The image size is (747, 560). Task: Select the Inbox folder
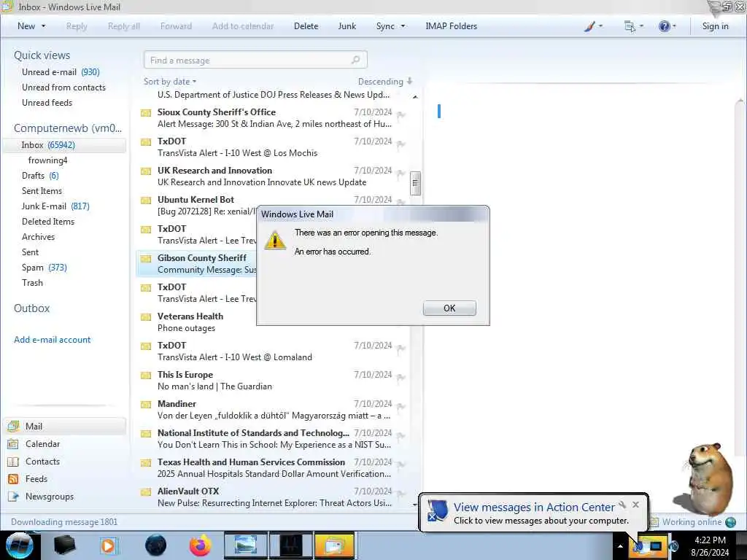(64, 145)
